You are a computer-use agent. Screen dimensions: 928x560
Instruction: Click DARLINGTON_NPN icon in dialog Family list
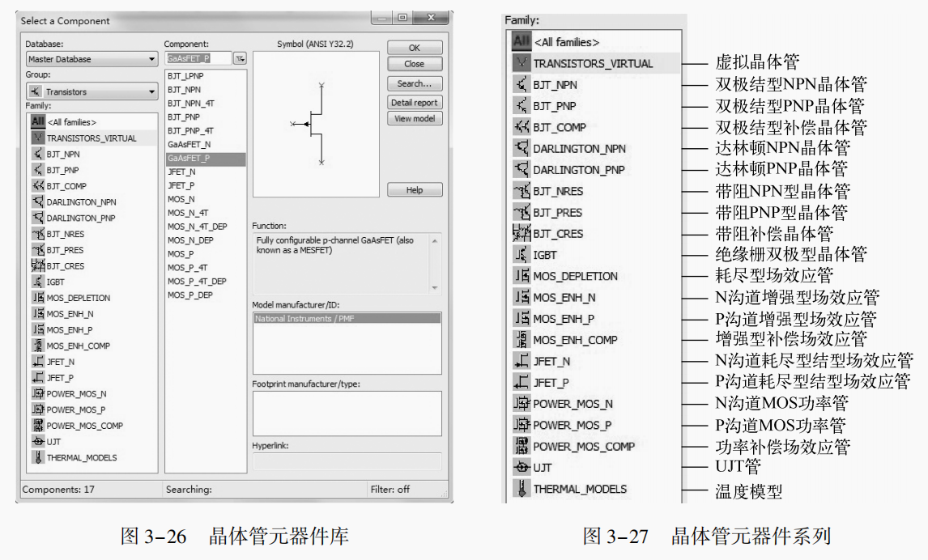38,202
